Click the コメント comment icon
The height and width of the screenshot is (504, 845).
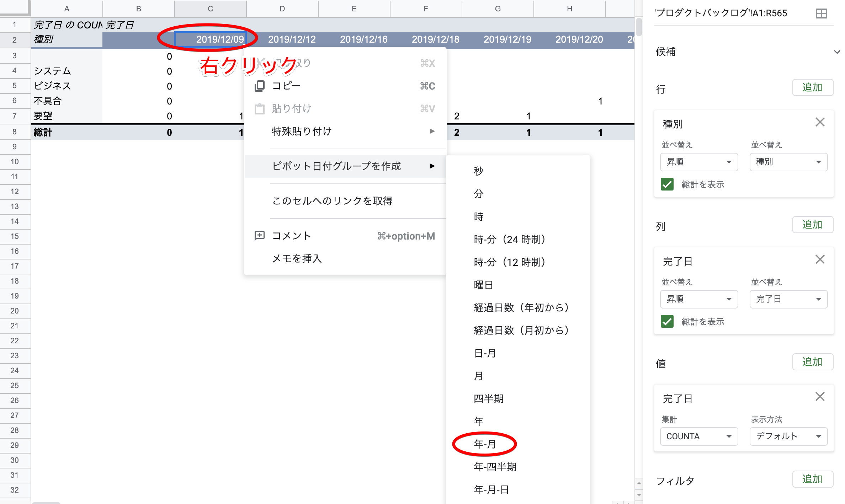click(260, 236)
